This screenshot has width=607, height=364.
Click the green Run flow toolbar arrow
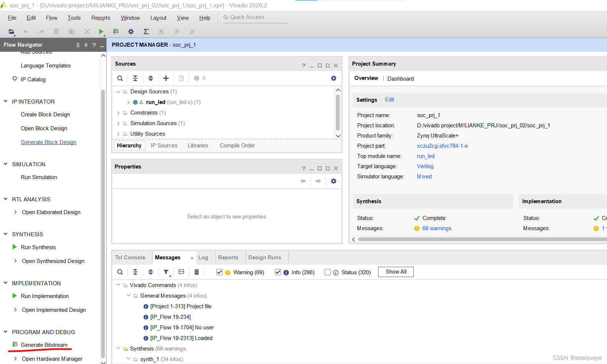101,32
